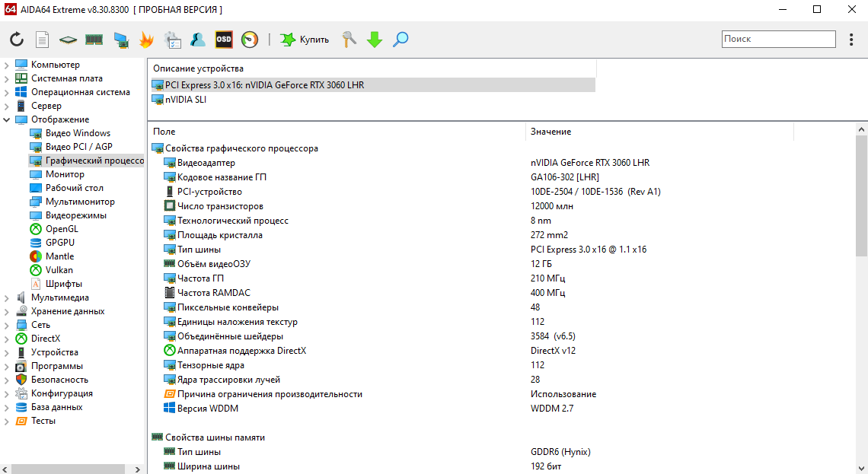Click the memory module toolbar icon
Screen dimensions: 868x474
[x=94, y=40]
